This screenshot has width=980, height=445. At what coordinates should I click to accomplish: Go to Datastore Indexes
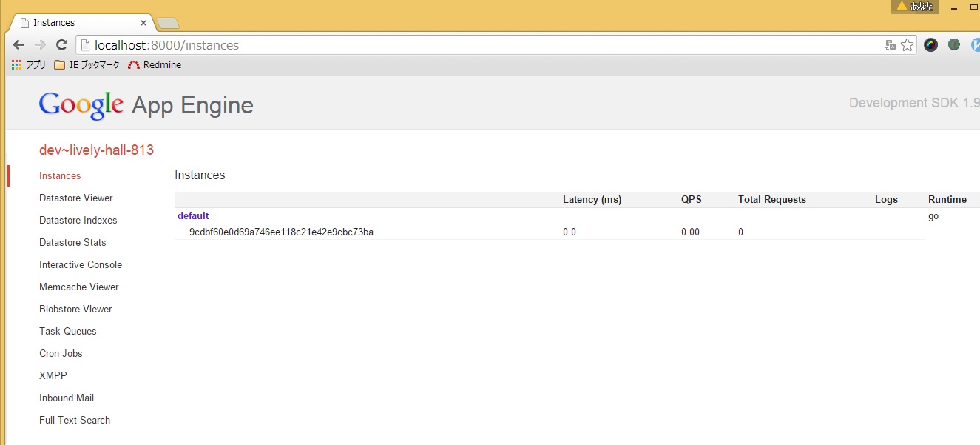point(78,221)
